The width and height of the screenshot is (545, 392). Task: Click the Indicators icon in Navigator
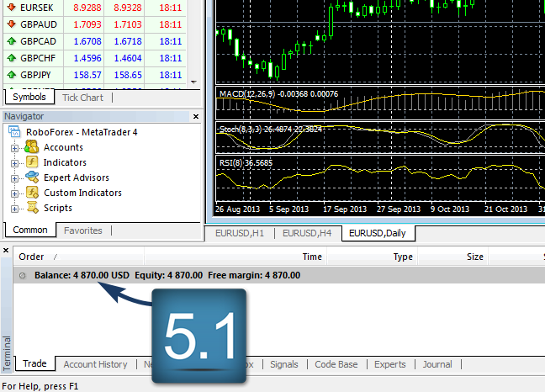pos(32,163)
